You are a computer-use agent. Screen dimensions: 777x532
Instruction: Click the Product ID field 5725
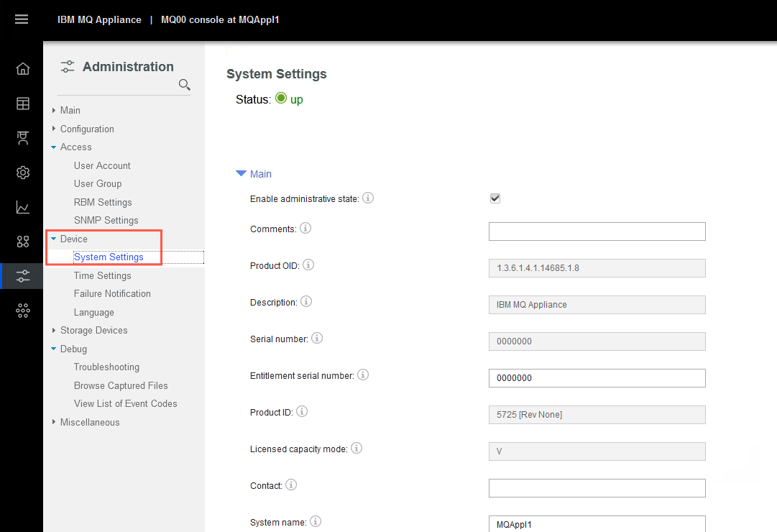point(597,415)
